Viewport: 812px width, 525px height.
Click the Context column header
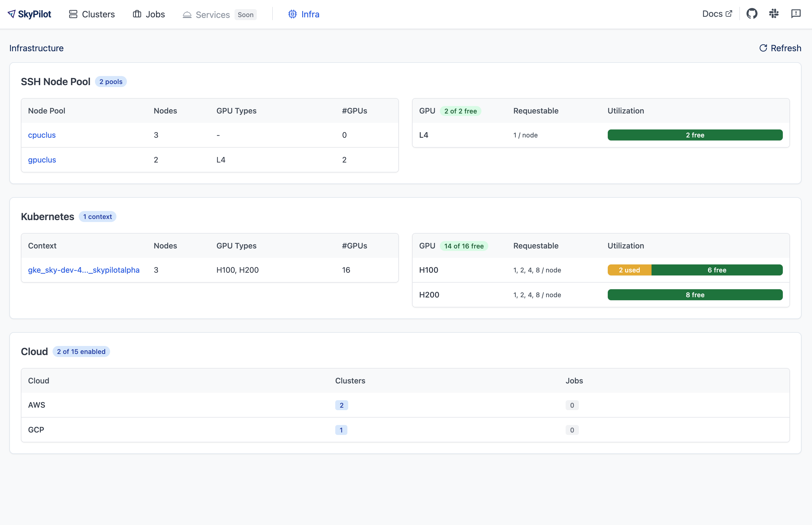[42, 246]
